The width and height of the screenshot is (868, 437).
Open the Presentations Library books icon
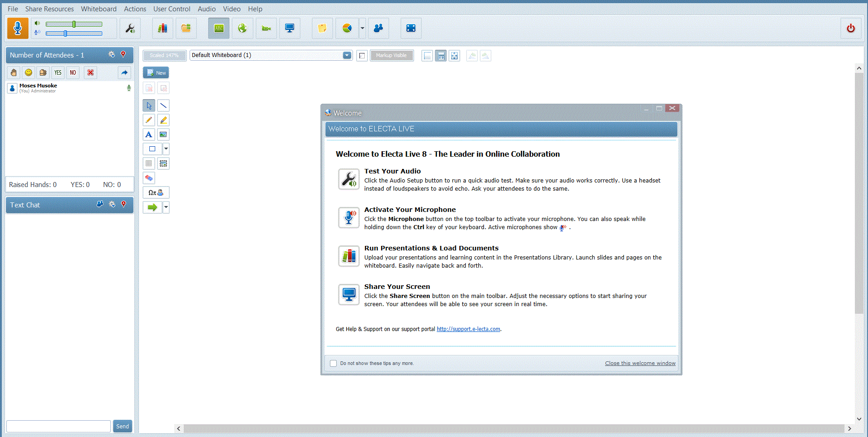[x=162, y=28]
